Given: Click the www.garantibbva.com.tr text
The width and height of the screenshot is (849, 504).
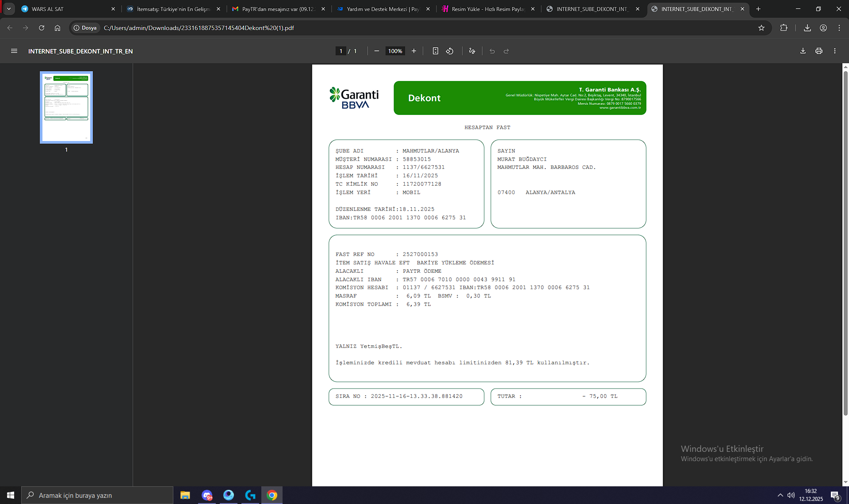Looking at the screenshot, I should coord(620,108).
